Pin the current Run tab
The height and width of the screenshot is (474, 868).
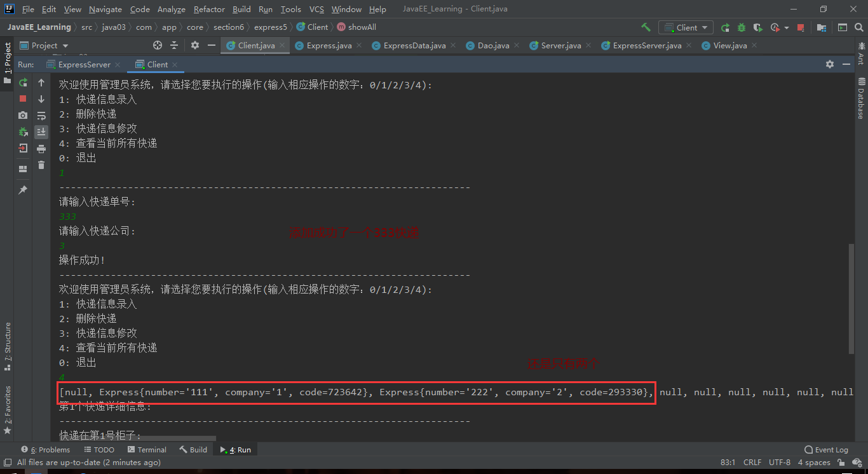(23, 190)
